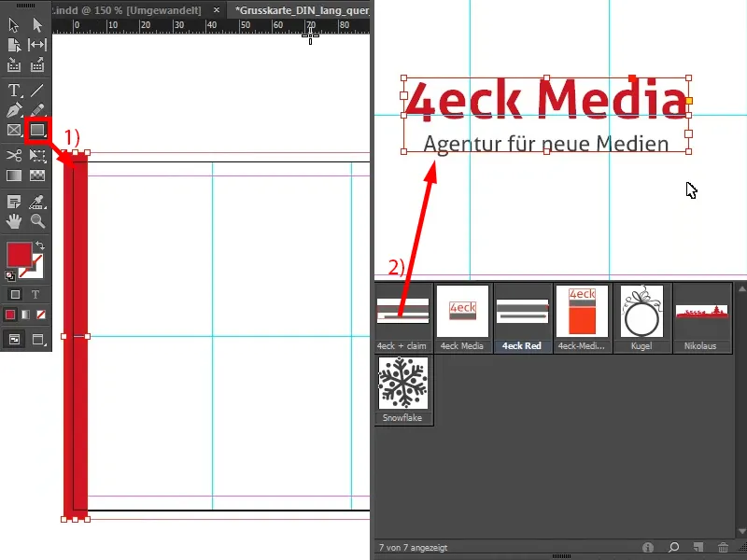Select the Content Collector tool

coord(14,64)
